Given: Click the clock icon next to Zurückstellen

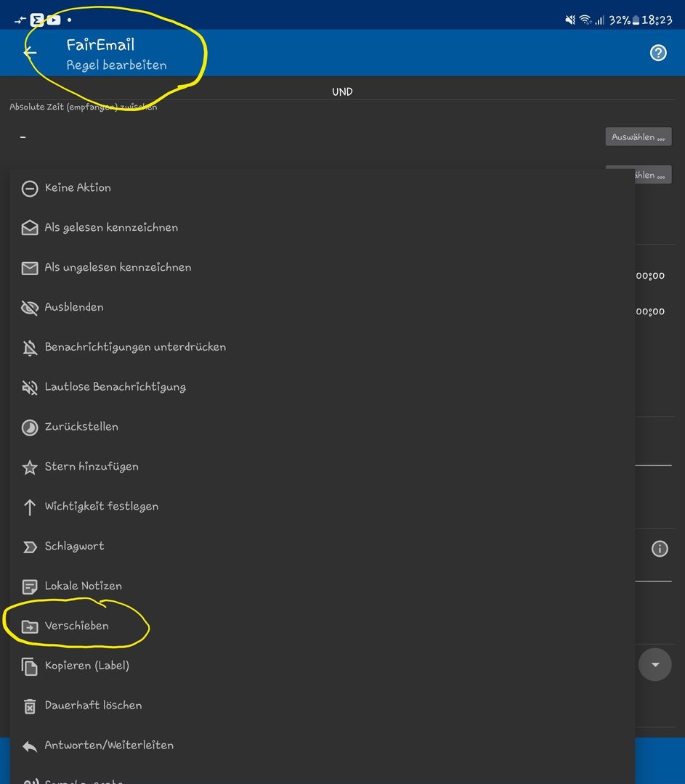Looking at the screenshot, I should click(x=30, y=428).
